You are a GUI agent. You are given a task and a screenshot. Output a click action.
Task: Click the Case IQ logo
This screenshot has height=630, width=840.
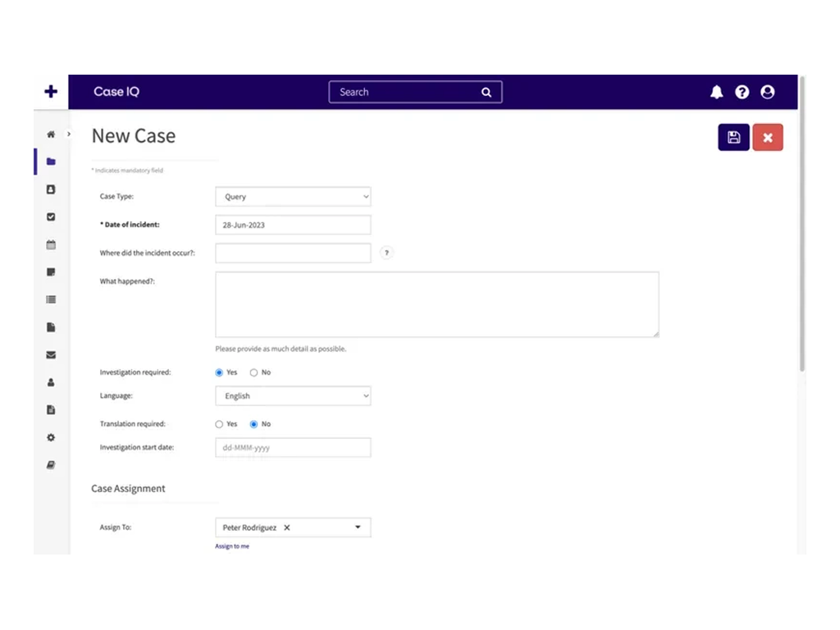116,92
